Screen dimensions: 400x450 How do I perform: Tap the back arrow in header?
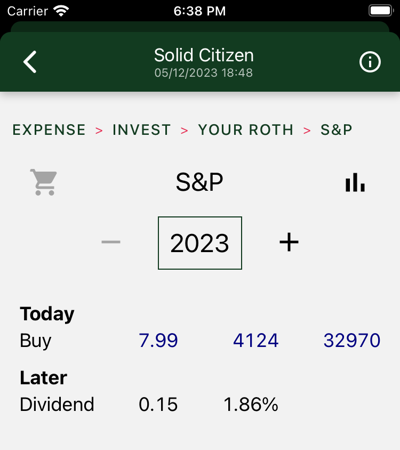(x=30, y=62)
